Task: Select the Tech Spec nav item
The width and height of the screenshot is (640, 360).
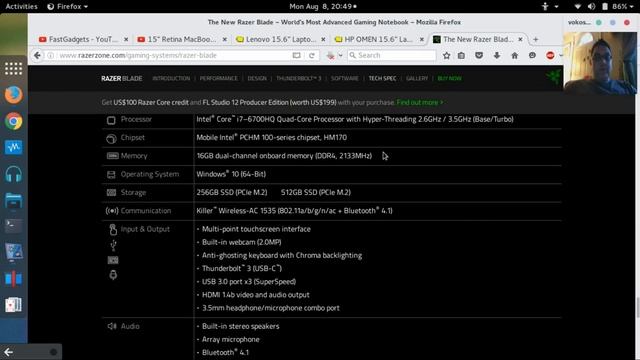Action: 382,78
